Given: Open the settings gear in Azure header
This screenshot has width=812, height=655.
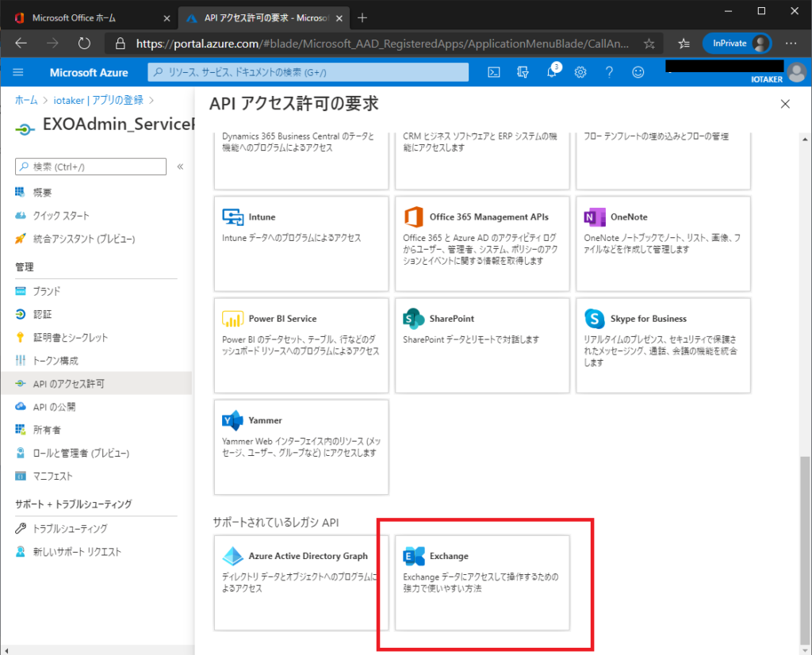Looking at the screenshot, I should pos(580,72).
